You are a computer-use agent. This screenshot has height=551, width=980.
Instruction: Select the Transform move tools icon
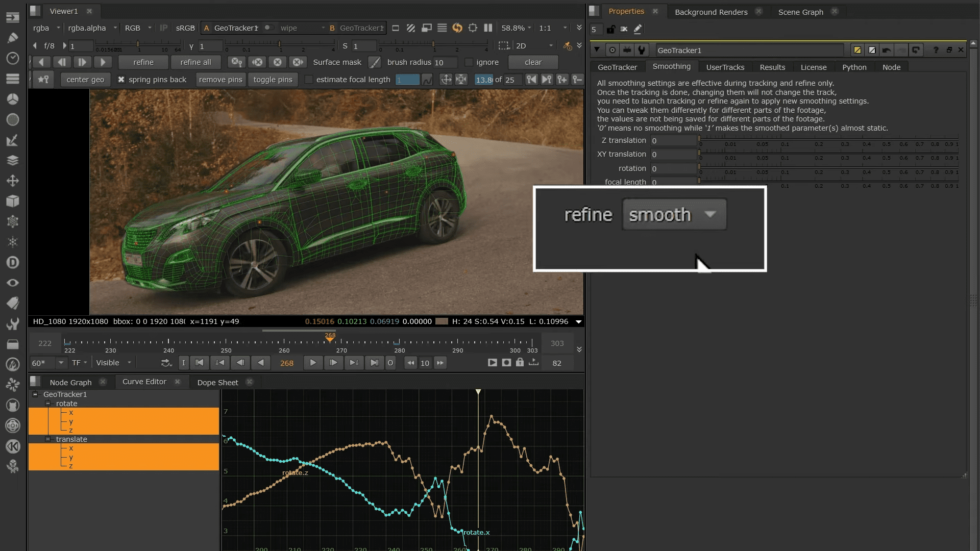click(13, 181)
